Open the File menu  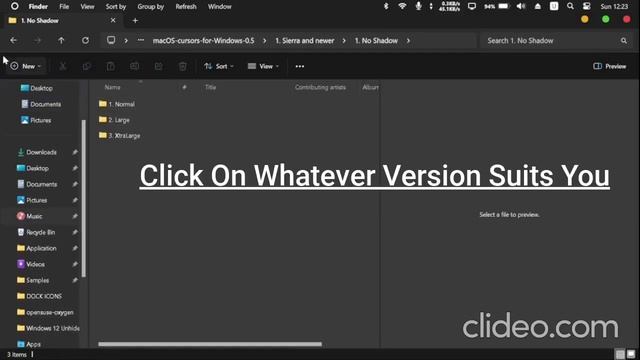[x=64, y=7]
